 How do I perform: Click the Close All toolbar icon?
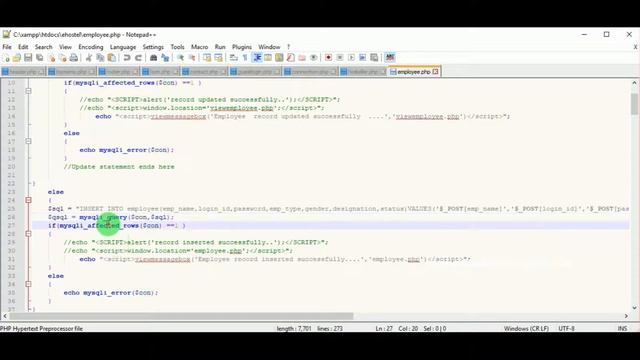click(62, 58)
